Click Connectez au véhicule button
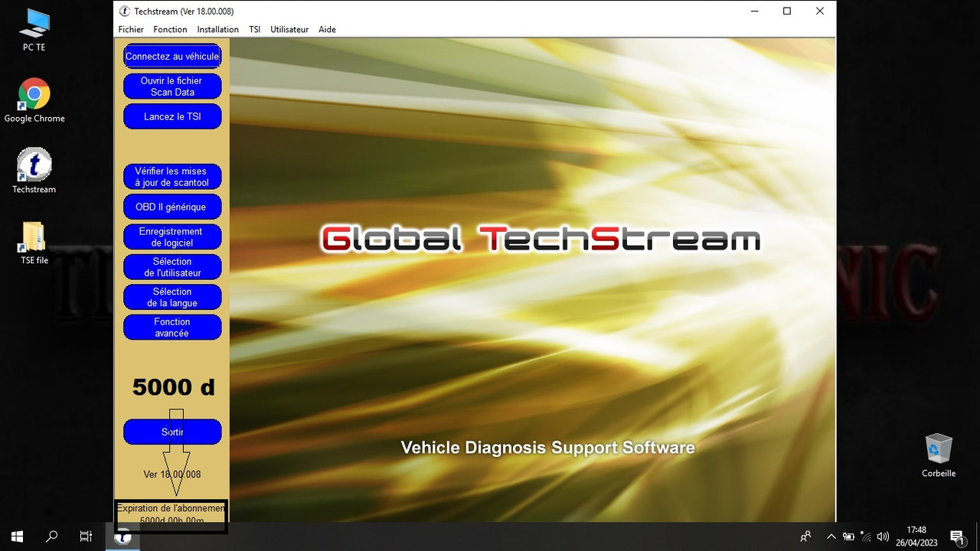 [x=172, y=56]
